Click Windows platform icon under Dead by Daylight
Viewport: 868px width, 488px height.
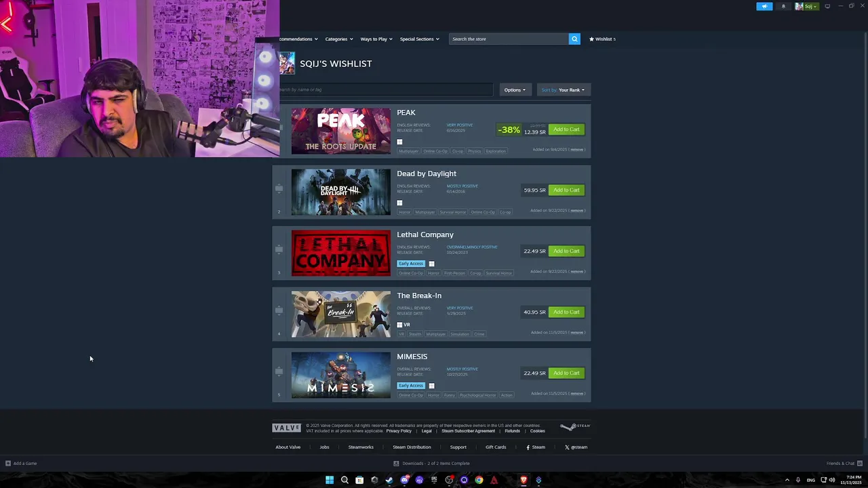click(399, 203)
